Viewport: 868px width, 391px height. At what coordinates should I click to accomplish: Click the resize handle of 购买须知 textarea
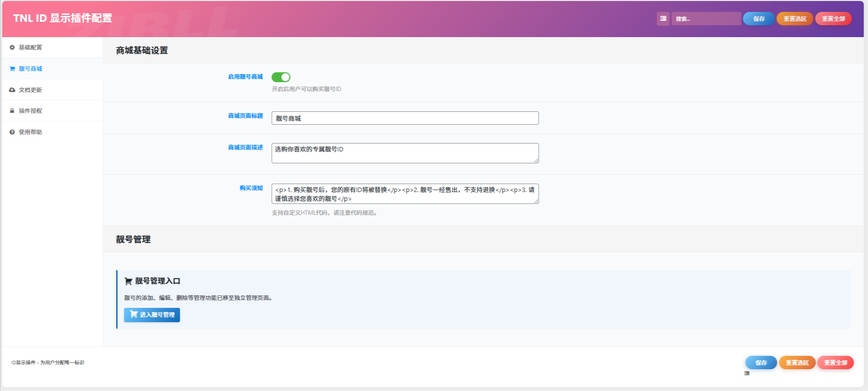click(536, 201)
